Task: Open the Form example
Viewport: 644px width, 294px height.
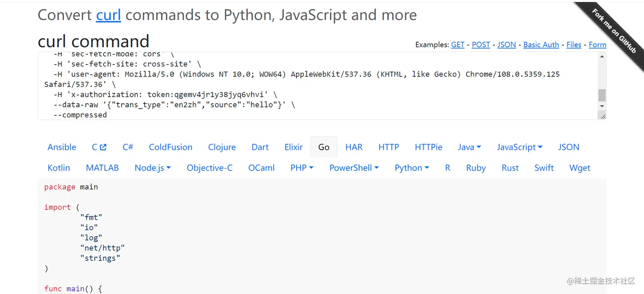Action: 597,45
